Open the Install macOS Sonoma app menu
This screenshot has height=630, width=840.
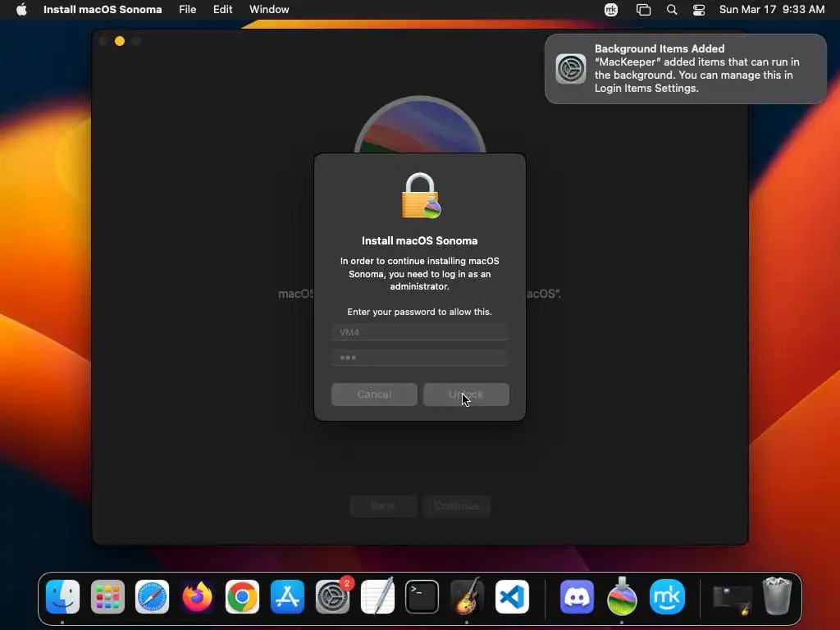103,9
